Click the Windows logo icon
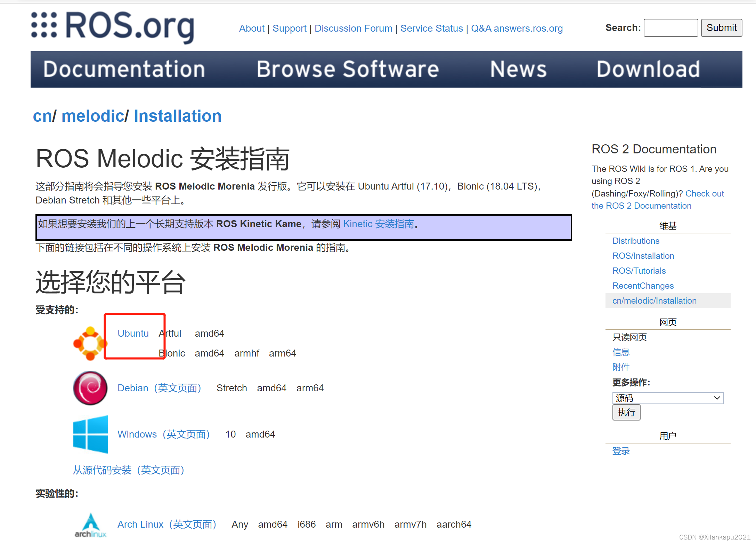The height and width of the screenshot is (544, 756). pos(90,434)
